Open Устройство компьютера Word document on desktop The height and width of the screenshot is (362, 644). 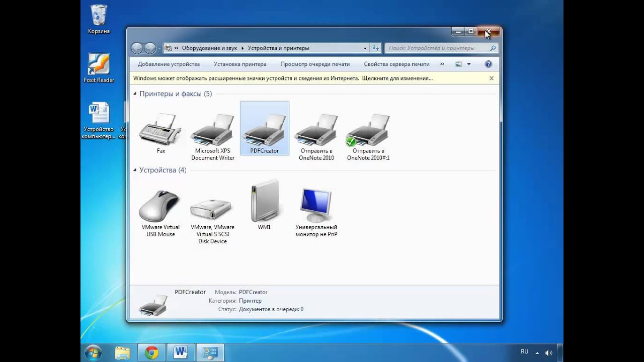pyautogui.click(x=99, y=121)
